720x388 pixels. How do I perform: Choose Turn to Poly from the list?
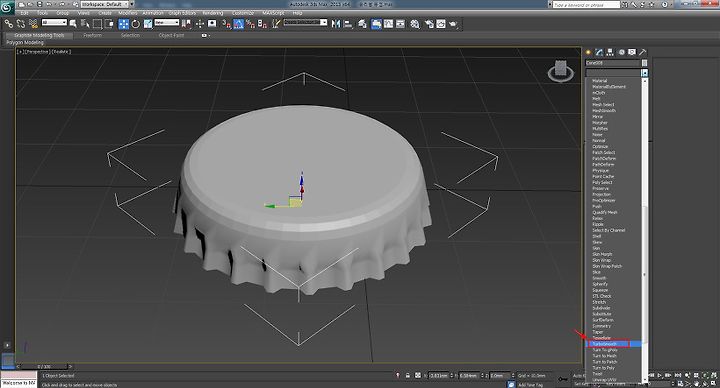tap(603, 368)
